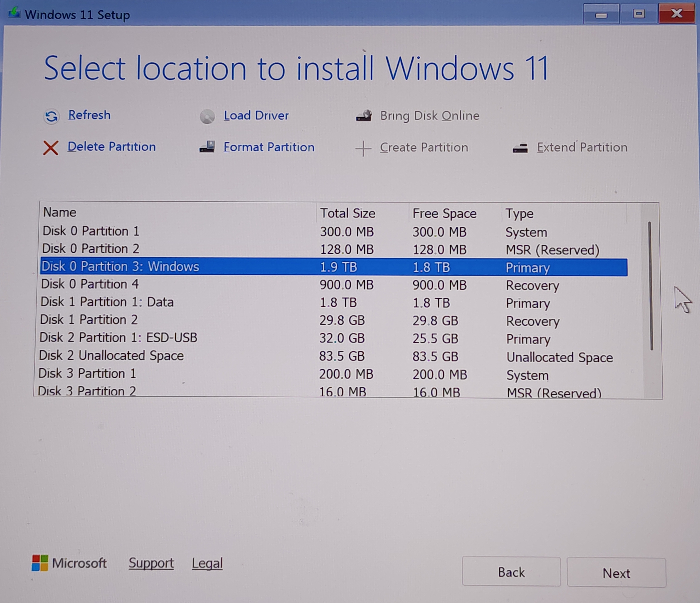This screenshot has width=700, height=603.
Task: Click the Bring Disk Online drive icon
Action: [x=364, y=116]
